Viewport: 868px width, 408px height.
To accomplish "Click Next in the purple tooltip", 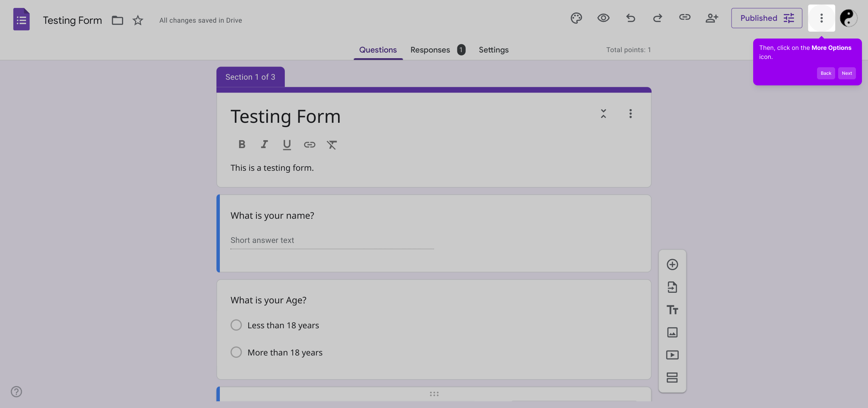I will click(846, 73).
